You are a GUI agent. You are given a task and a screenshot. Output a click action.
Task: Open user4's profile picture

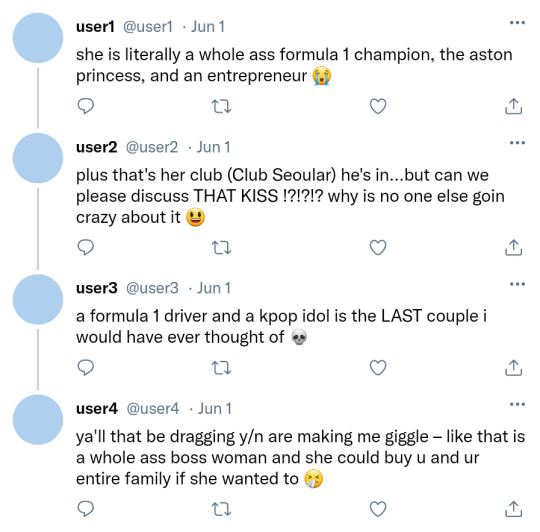point(38,420)
